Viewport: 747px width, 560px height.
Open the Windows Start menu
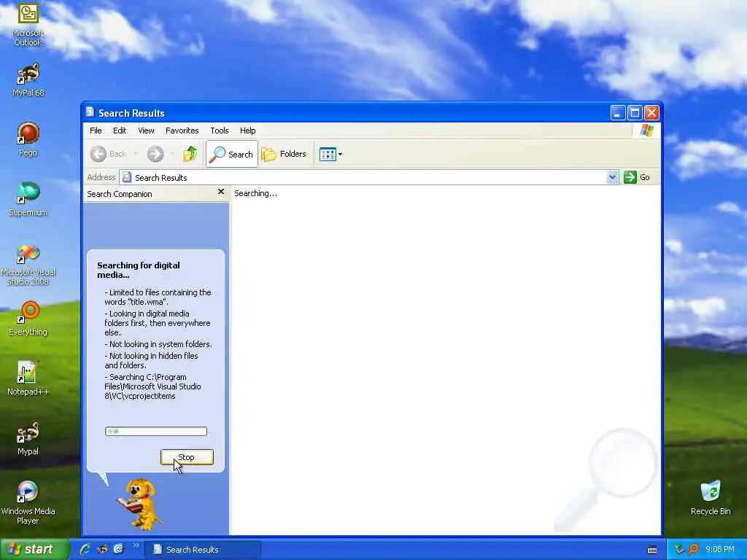[x=34, y=550]
